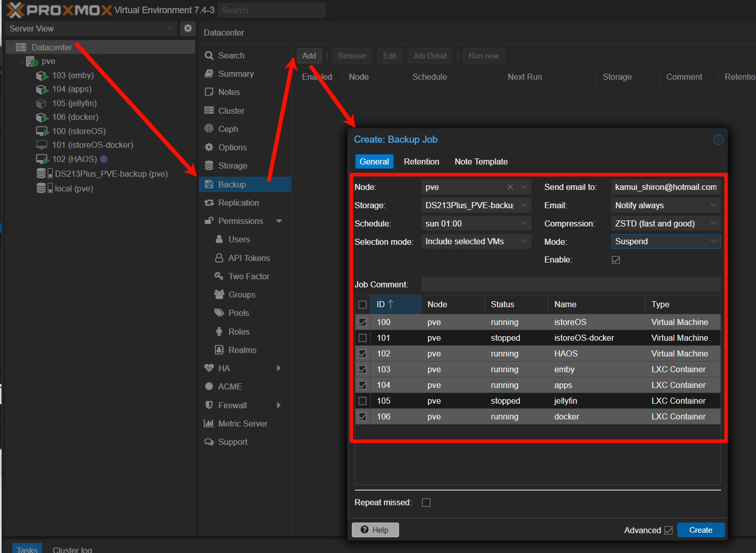Toggle the Enable checkbox

616,260
